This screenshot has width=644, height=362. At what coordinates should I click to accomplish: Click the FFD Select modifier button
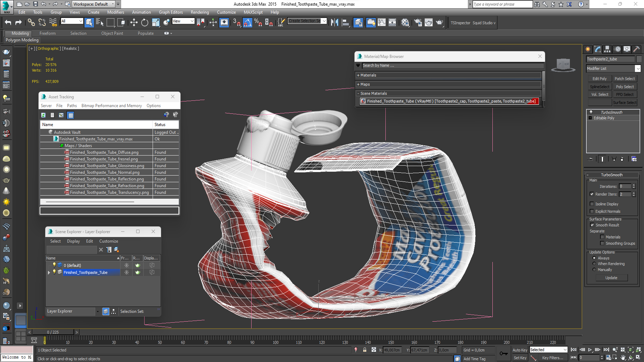pos(625,95)
